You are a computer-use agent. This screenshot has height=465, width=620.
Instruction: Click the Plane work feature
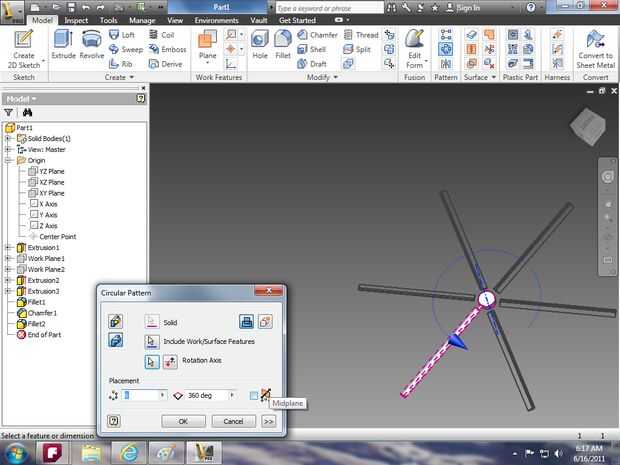208,45
